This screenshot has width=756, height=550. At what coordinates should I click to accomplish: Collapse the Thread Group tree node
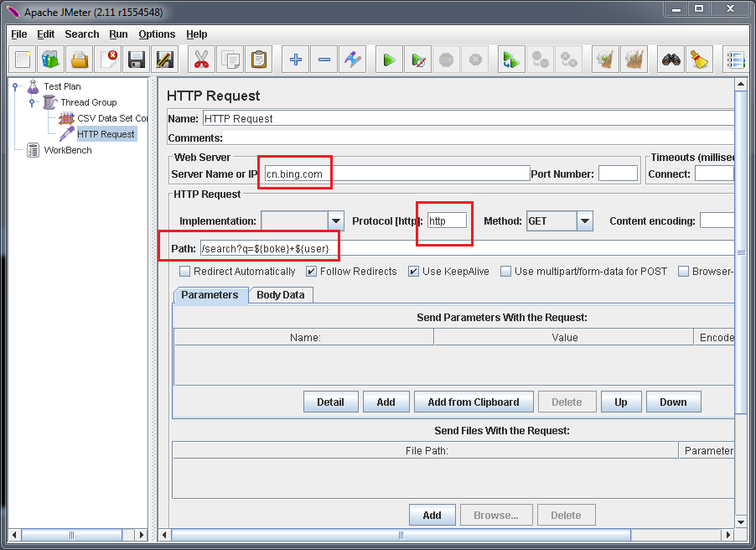click(x=32, y=101)
